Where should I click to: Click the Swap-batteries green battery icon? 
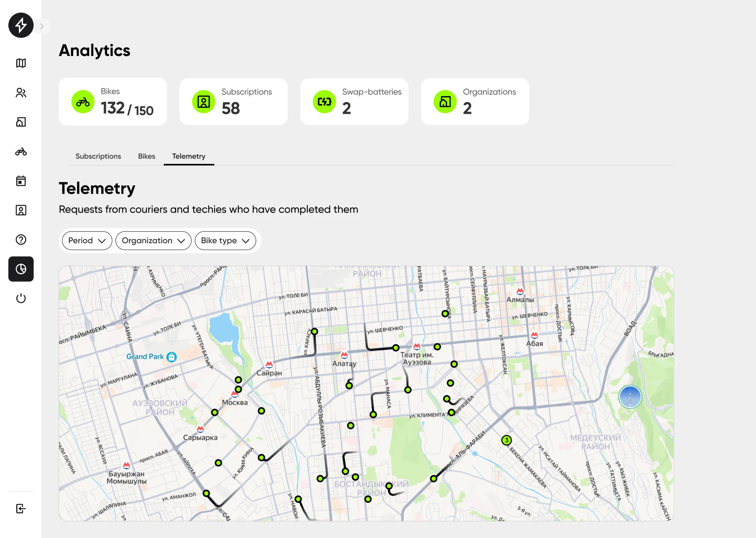(324, 101)
